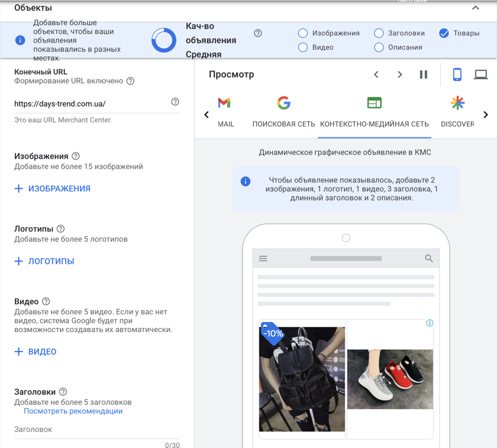Viewport: 497px width, 448px height.
Task: Click the sneakers product image
Action: click(390, 379)
